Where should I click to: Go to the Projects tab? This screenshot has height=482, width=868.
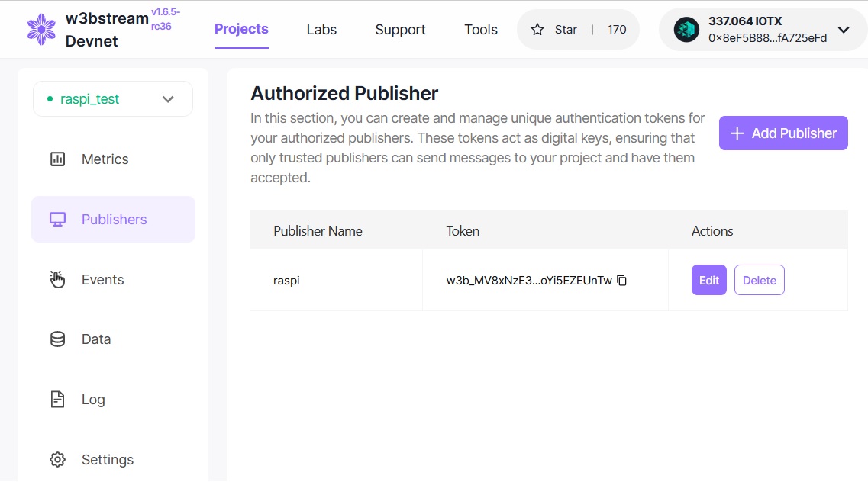click(x=241, y=29)
